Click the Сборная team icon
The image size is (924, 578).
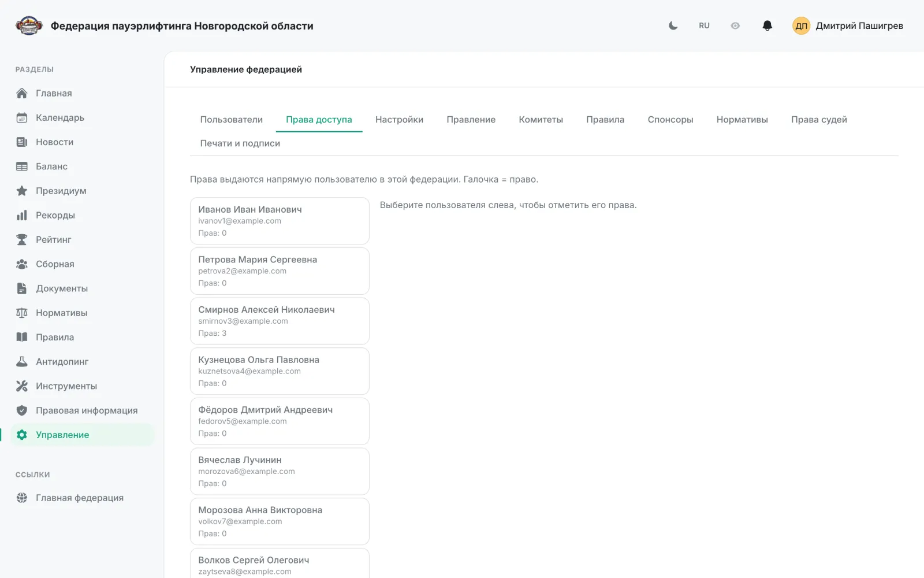point(22,264)
